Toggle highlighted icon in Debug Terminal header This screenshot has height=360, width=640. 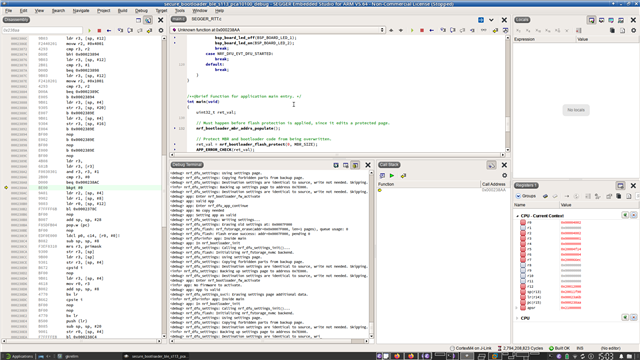click(356, 165)
